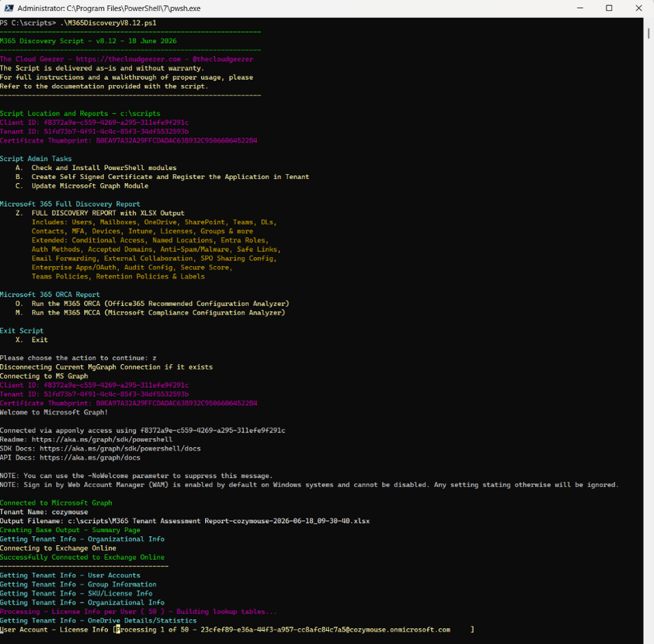Image resolution: width=654 pixels, height=644 pixels.
Task: Click the 'Connecting to MS Graph' line
Action: pos(44,376)
